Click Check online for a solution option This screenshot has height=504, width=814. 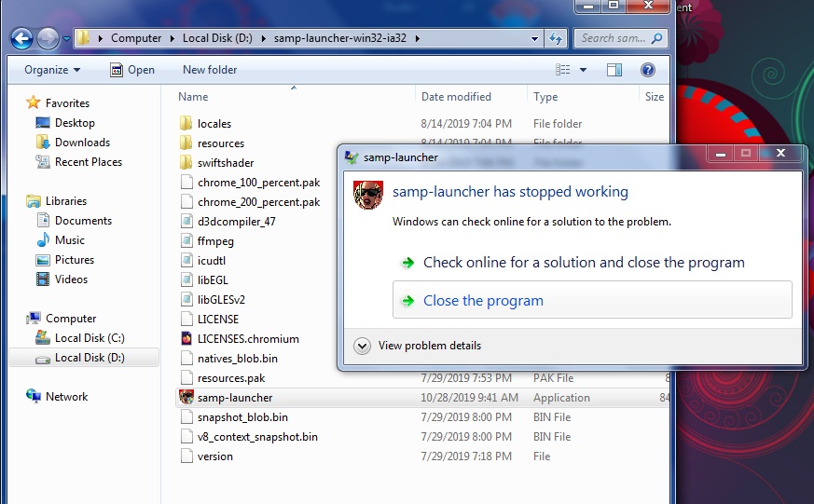(584, 263)
